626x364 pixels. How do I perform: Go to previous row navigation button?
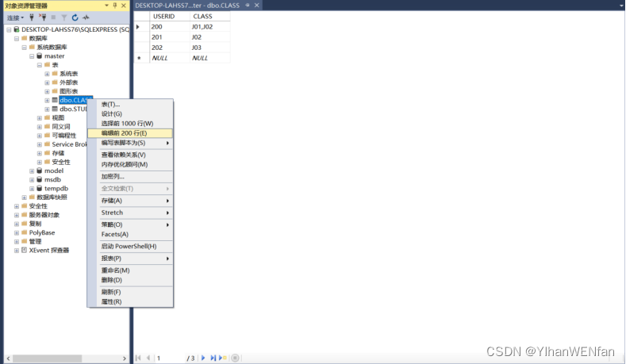(148, 358)
